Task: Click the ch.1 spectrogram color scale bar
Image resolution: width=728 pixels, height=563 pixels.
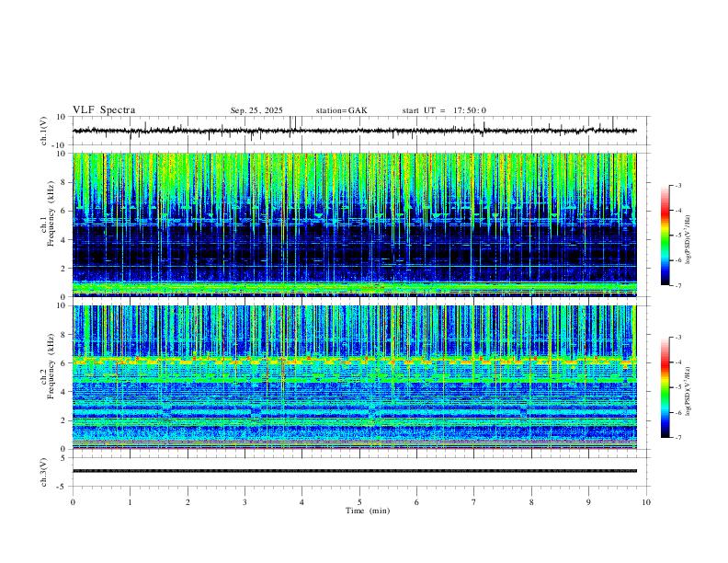Action: tap(665, 236)
